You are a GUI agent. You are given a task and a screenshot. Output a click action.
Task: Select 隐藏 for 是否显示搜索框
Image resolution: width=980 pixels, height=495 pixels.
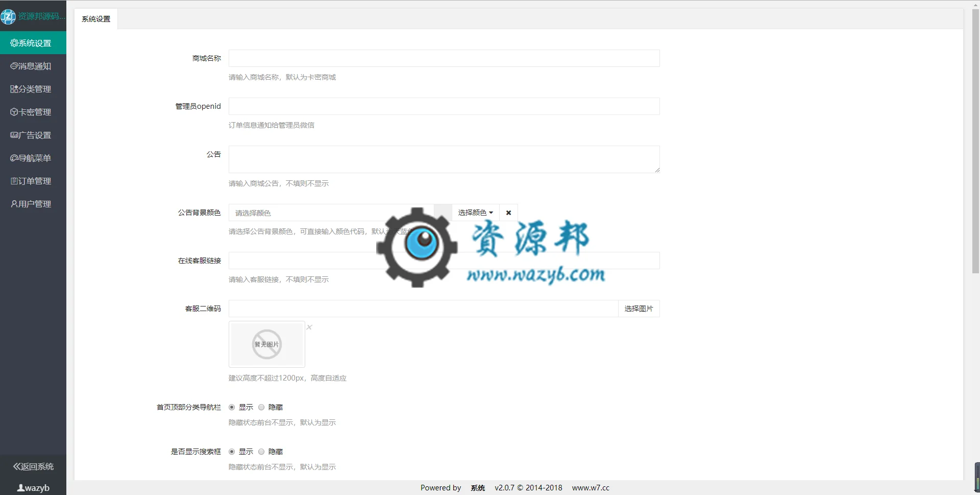pyautogui.click(x=261, y=452)
